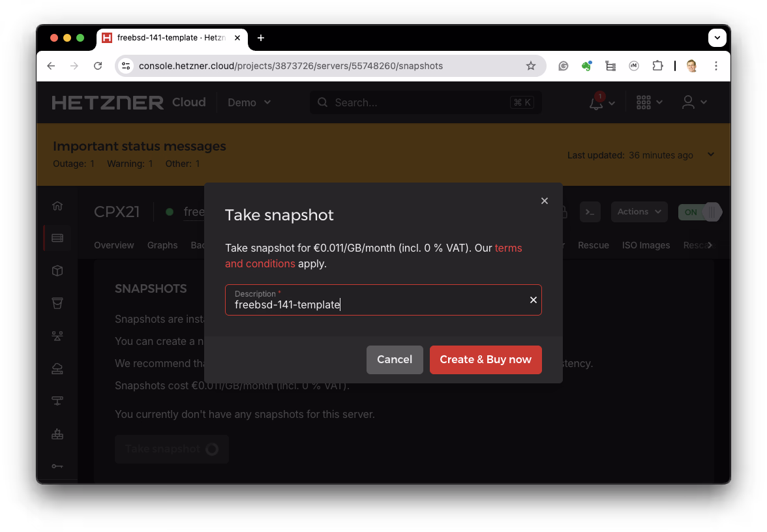The height and width of the screenshot is (532, 767).
Task: Open the Firewalls icon in sidebar
Action: pyautogui.click(x=57, y=434)
